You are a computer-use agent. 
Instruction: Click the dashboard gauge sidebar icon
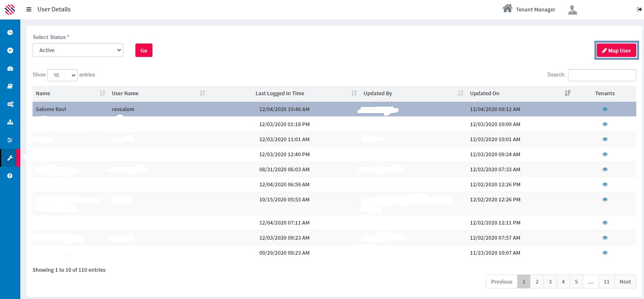tap(10, 69)
